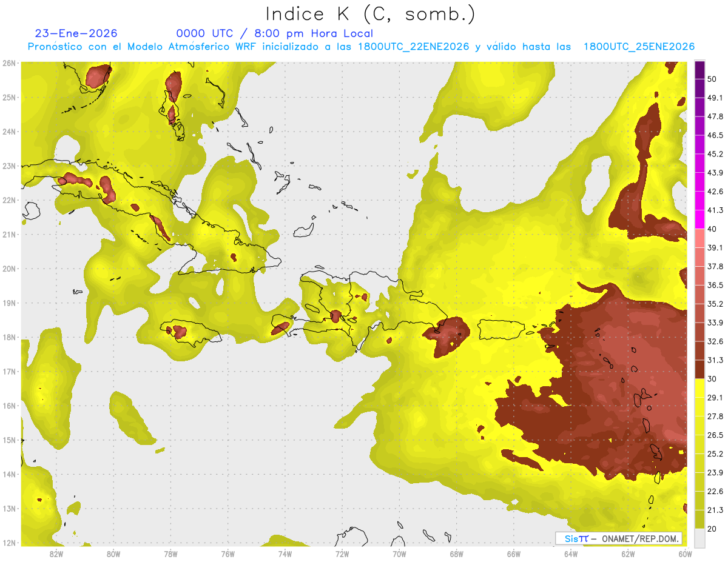Click the legend value '36.5'
The image size is (728, 562).
[x=715, y=285]
